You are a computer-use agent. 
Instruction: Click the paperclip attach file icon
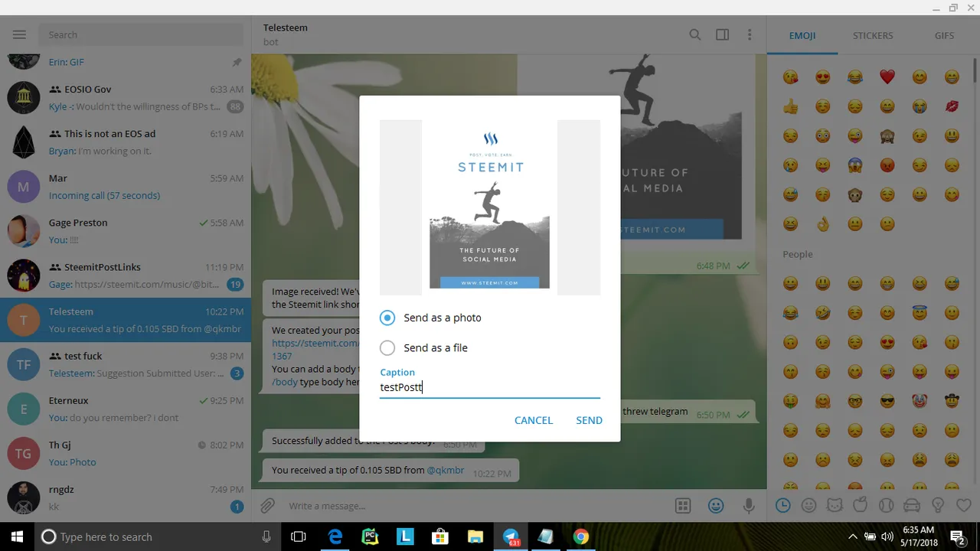click(267, 506)
